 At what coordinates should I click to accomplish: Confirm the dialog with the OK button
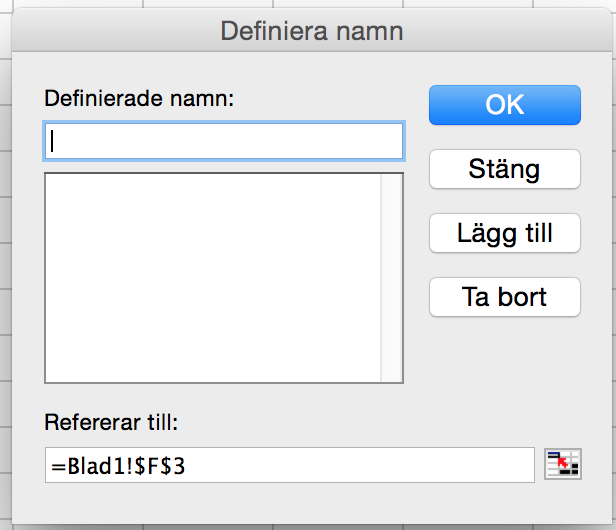tap(505, 105)
